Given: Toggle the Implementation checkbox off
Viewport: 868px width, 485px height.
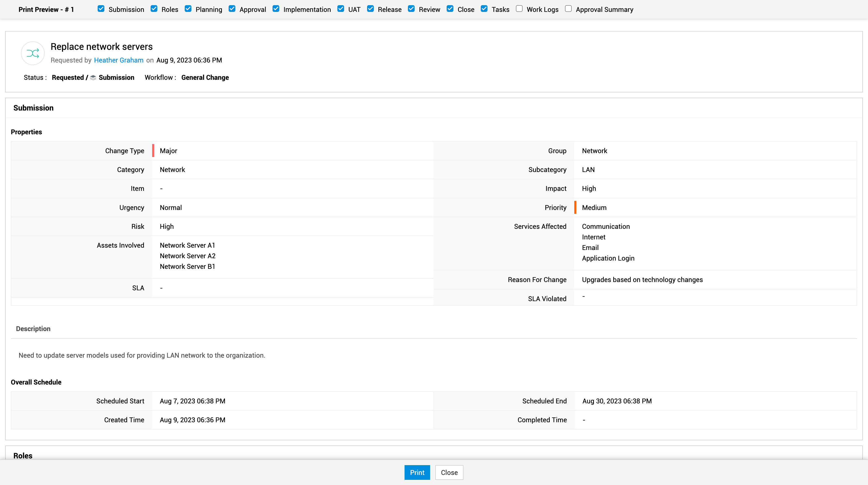Looking at the screenshot, I should point(276,9).
